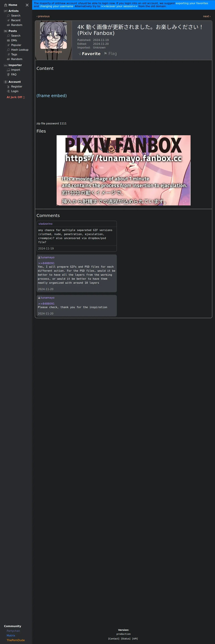Click the Published date 2024-11-19
This screenshot has width=215, height=644.
click(101, 40)
